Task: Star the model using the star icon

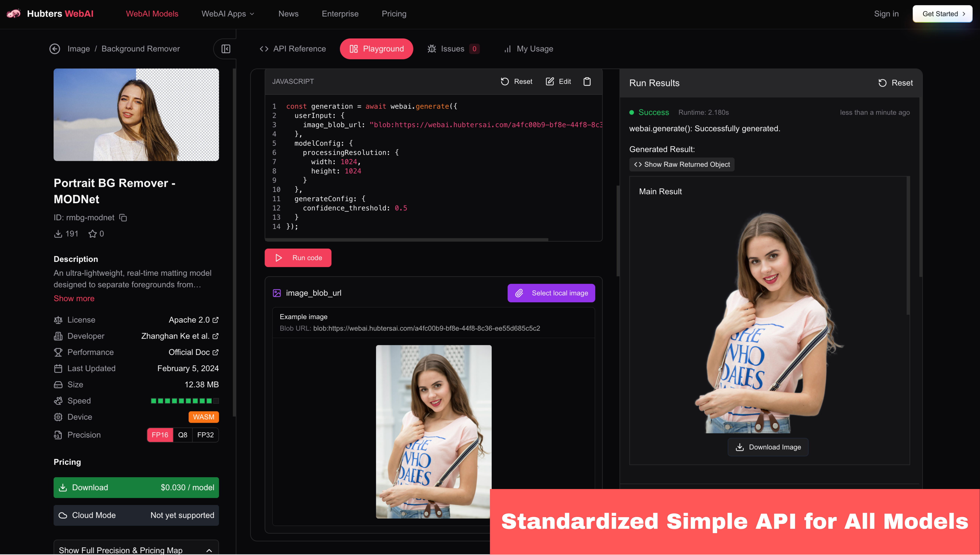Action: [x=92, y=234]
